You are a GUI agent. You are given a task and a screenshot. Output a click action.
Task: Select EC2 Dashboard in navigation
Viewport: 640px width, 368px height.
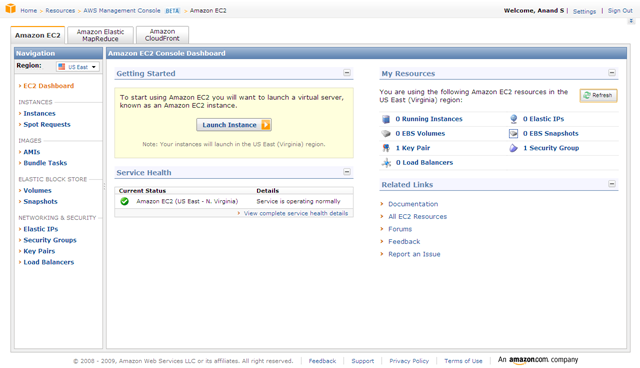pos(49,86)
